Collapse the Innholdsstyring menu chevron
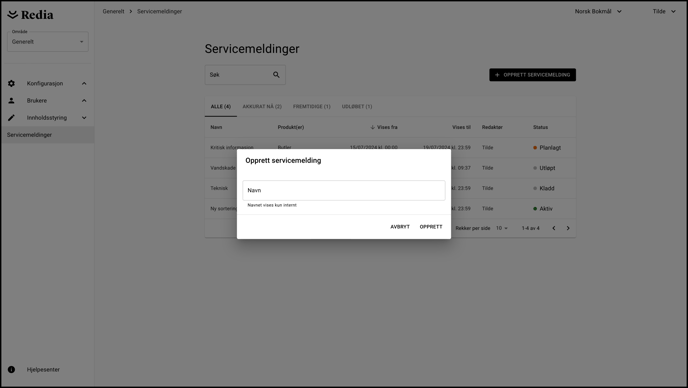The image size is (688, 388). (84, 118)
